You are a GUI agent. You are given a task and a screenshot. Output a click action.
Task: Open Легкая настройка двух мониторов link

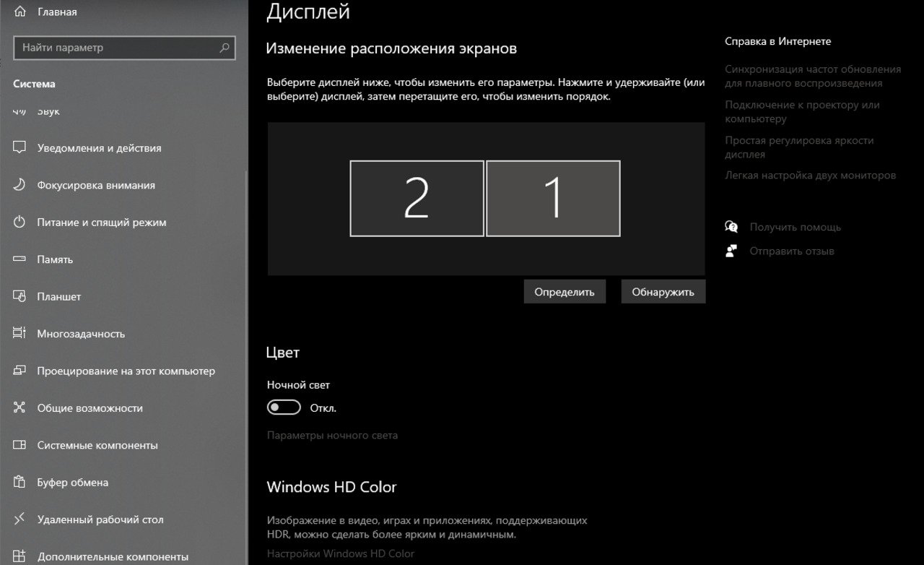[x=810, y=175]
